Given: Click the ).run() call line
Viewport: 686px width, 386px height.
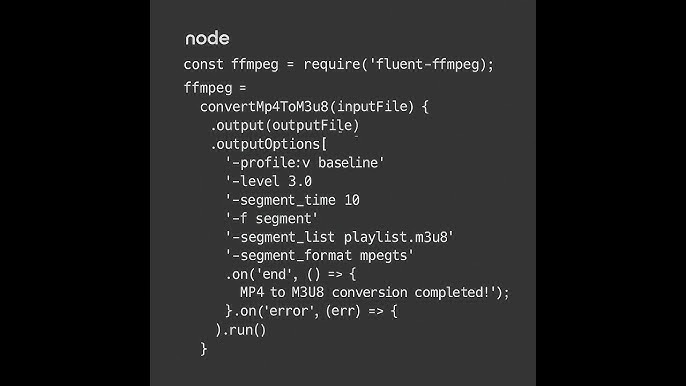Looking at the screenshot, I should point(240,330).
